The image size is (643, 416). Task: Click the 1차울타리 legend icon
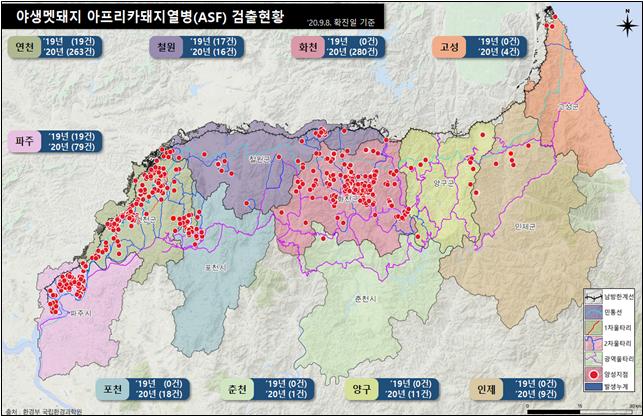[x=593, y=326]
